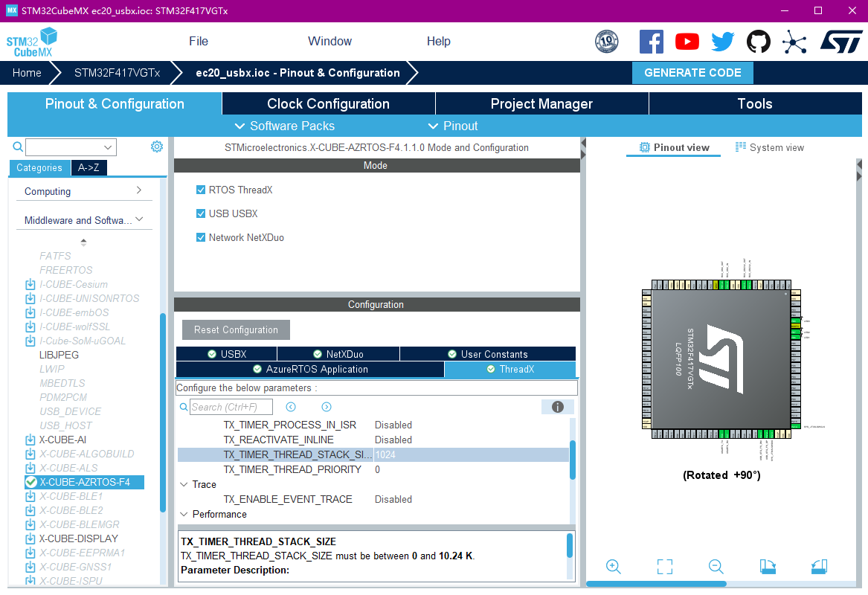Rotate chip counter-clockwise icon

pos(820,566)
